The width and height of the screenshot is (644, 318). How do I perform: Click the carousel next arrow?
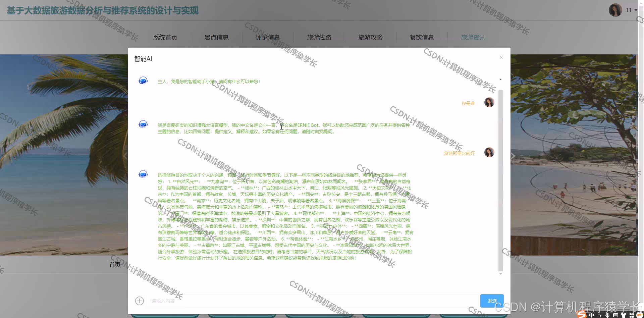(x=513, y=156)
